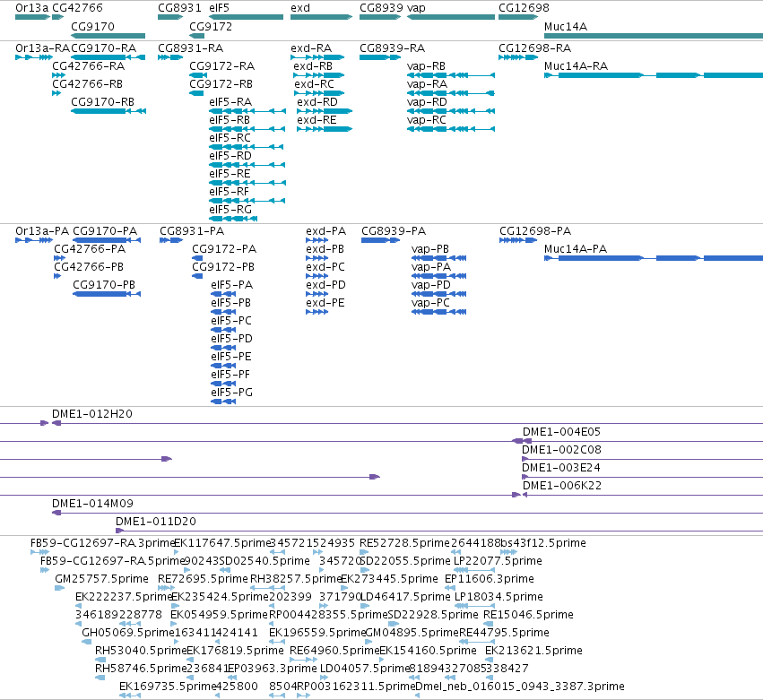Select EST EK222237.5prime
This screenshot has height=700, width=763.
(78, 606)
